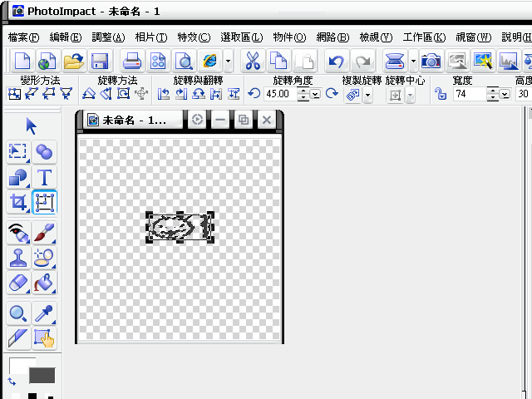Select the Bucket Fill tool
Screen dimensions: 532x399
pyautogui.click(x=44, y=283)
